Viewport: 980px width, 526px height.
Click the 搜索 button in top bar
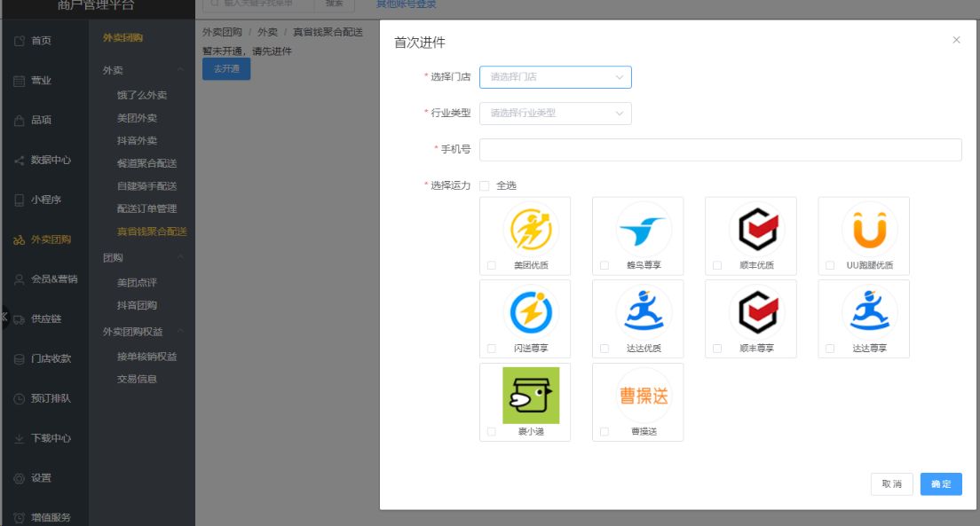click(335, 4)
